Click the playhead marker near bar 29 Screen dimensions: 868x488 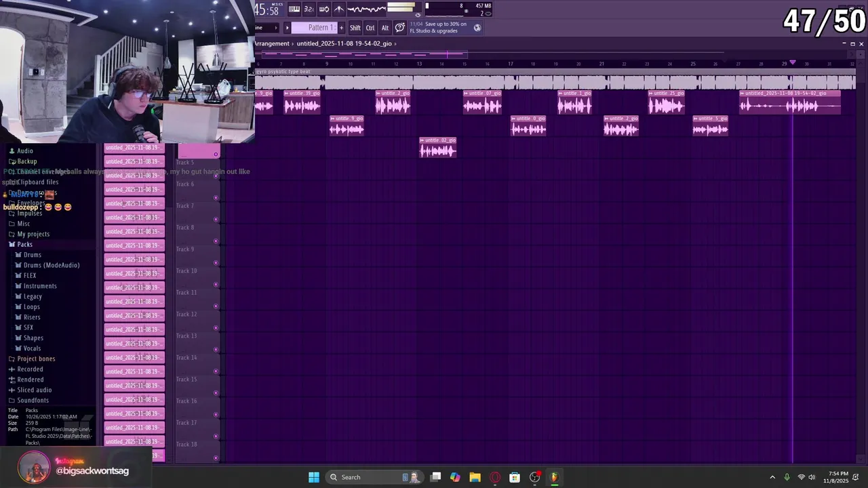(x=792, y=63)
